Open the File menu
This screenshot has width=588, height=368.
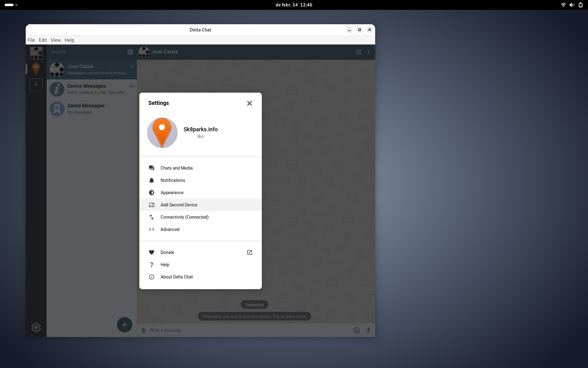tap(31, 40)
